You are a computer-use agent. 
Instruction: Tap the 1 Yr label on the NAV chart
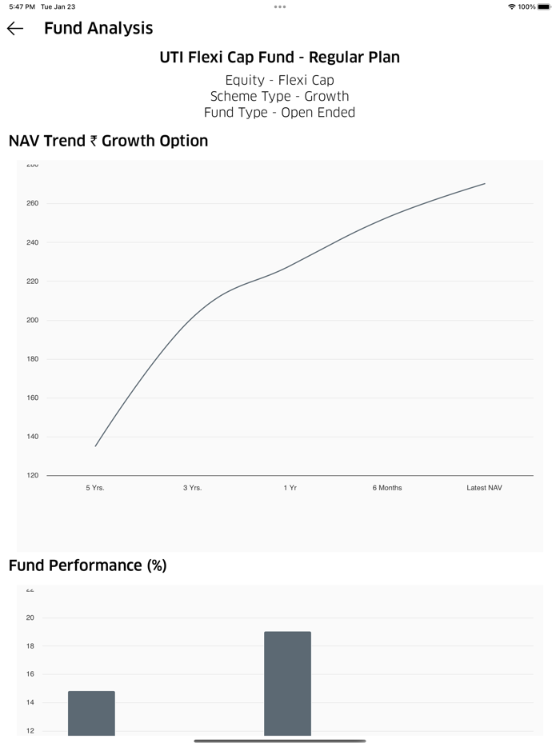pos(290,488)
